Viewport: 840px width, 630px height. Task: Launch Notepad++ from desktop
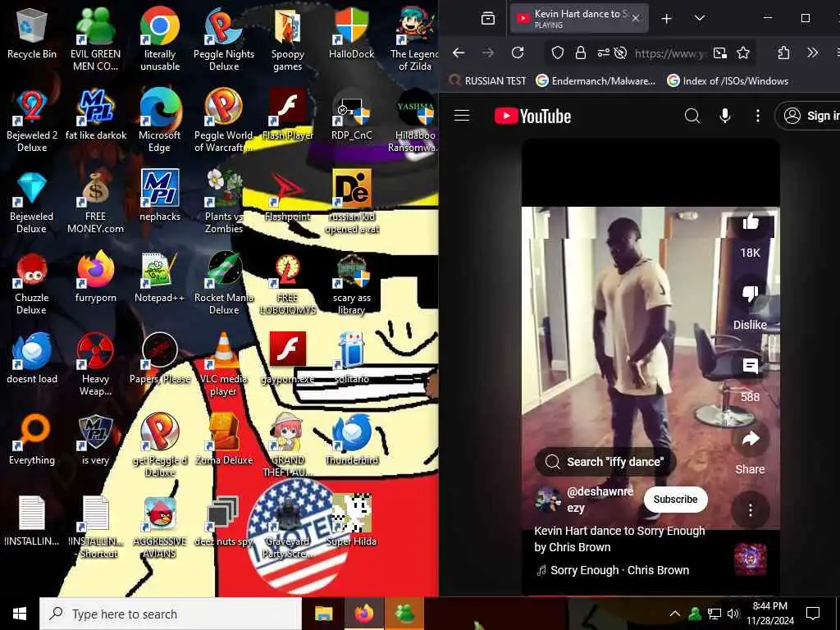[x=160, y=277]
